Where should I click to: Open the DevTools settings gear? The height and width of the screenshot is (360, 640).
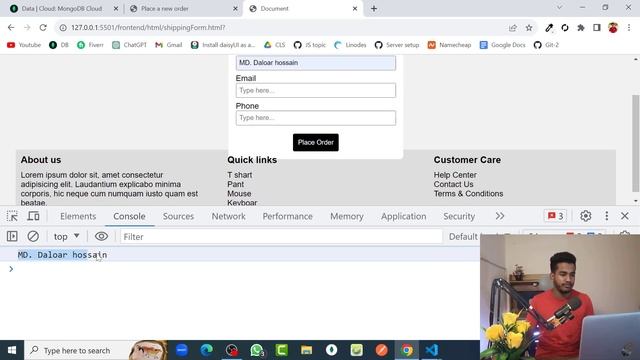click(x=586, y=216)
